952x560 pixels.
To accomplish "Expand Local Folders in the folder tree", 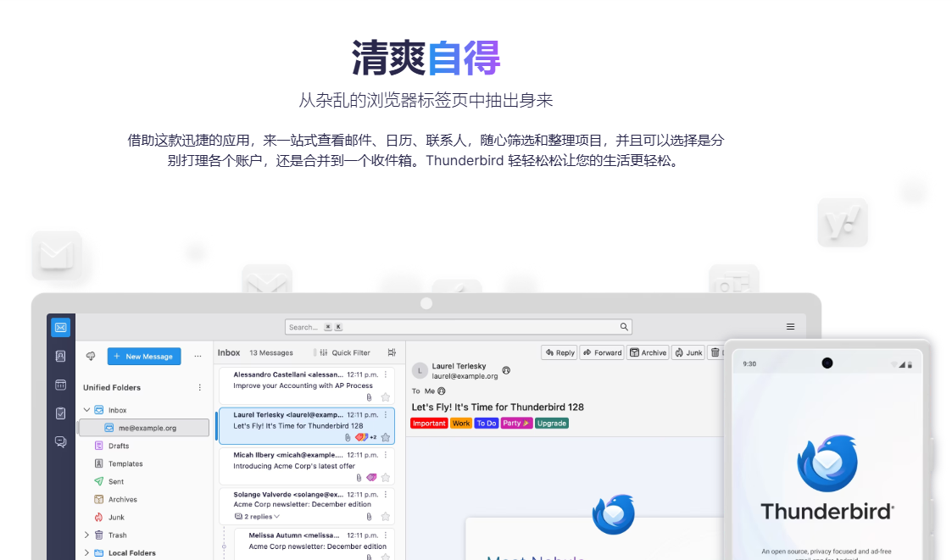I will point(86,552).
